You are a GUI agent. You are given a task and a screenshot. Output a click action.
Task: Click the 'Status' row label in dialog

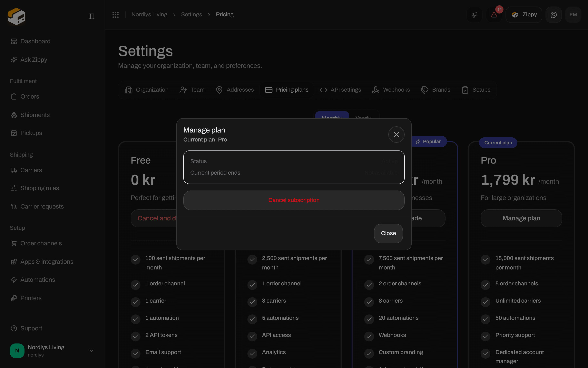pyautogui.click(x=198, y=161)
